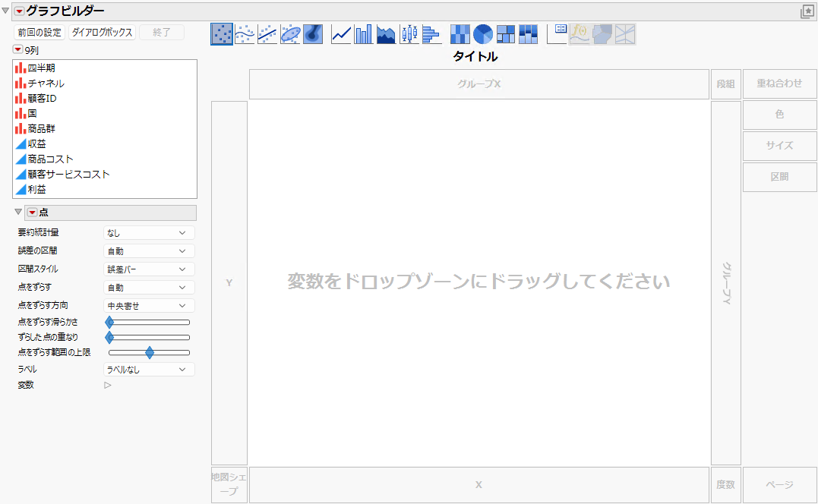Click the 重ね合わせ drop zone

[x=779, y=83]
